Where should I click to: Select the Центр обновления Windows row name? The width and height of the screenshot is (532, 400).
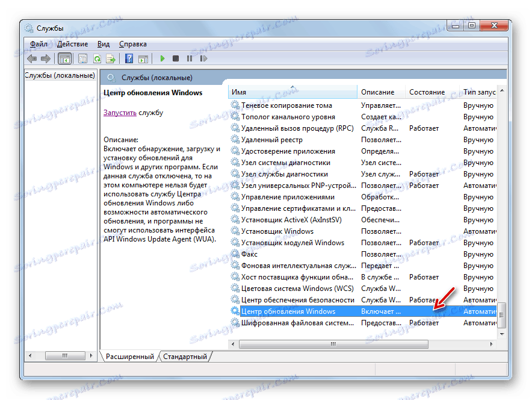(288, 311)
